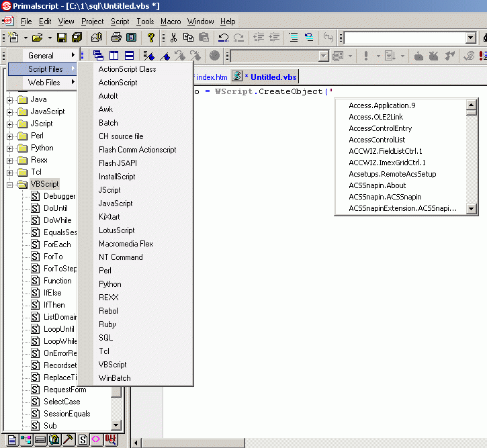Click editor horizontal scroll left arrow
Image resolution: width=487 pixels, height=448 pixels.
coord(136,443)
